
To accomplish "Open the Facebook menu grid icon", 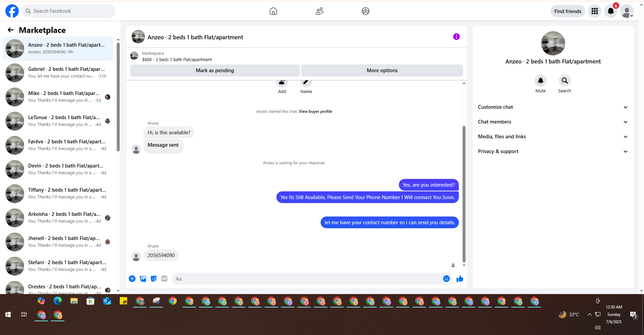I will pyautogui.click(x=595, y=11).
